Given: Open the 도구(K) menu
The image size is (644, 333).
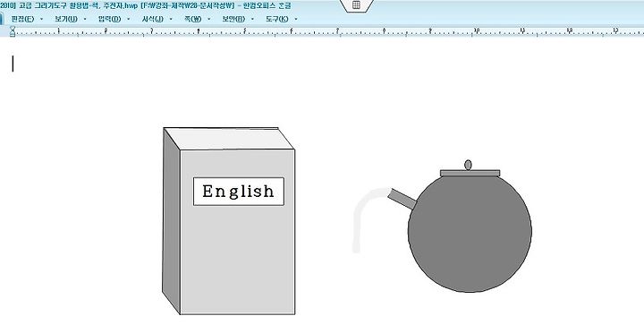Looking at the screenshot, I should pyautogui.click(x=276, y=19).
